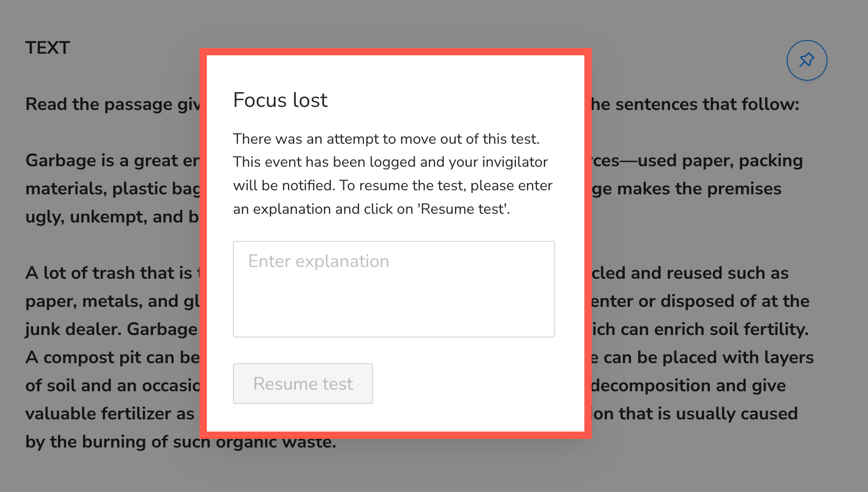868x492 pixels.
Task: Click the 'Read the passage' instruction line
Action: 113,104
